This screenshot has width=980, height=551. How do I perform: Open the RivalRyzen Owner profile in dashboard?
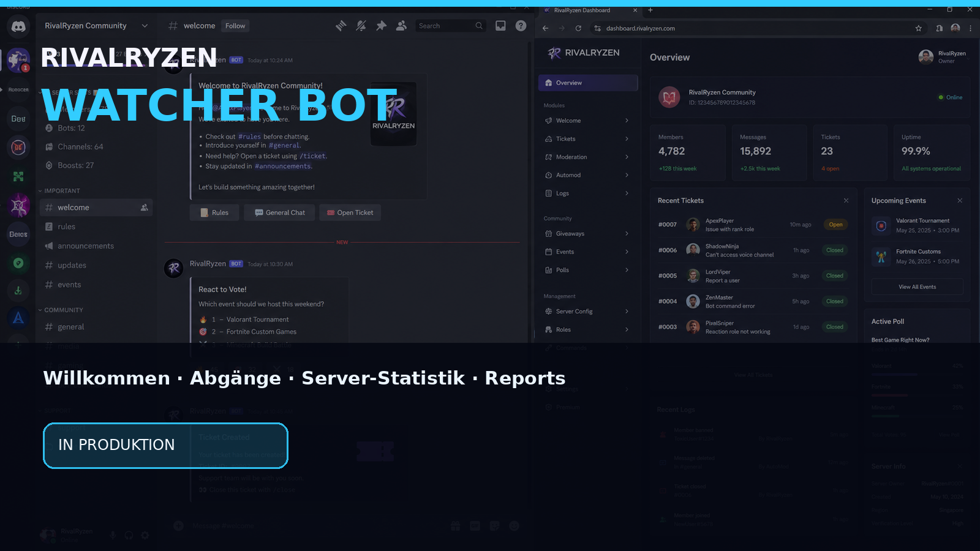coord(943,57)
